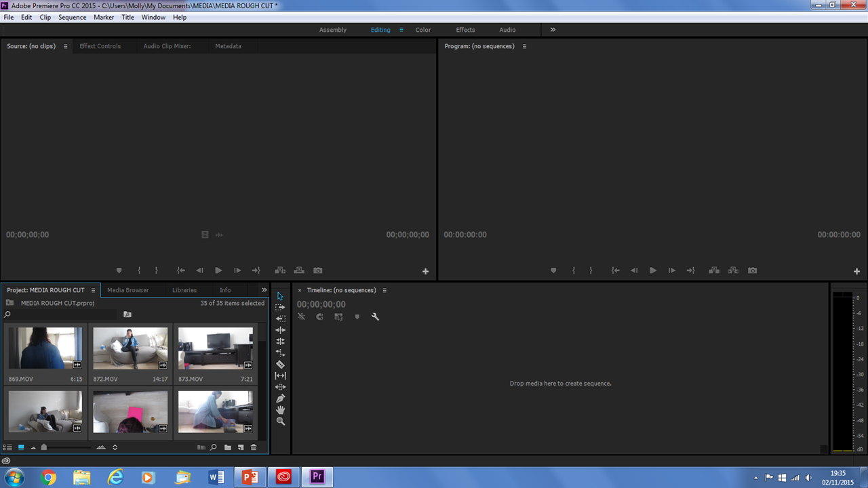Click in Project panel search field
This screenshot has width=868, height=488.
[x=64, y=314]
